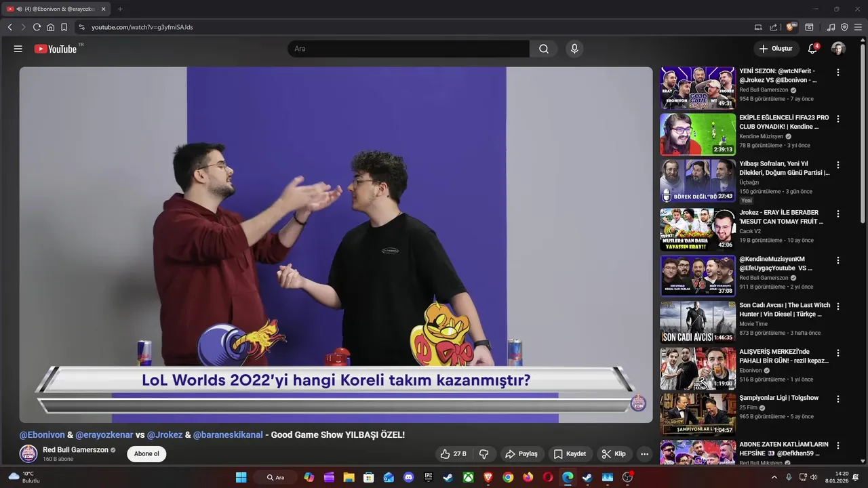
Task: Bookmark this page in the toolbar
Action: click(64, 27)
